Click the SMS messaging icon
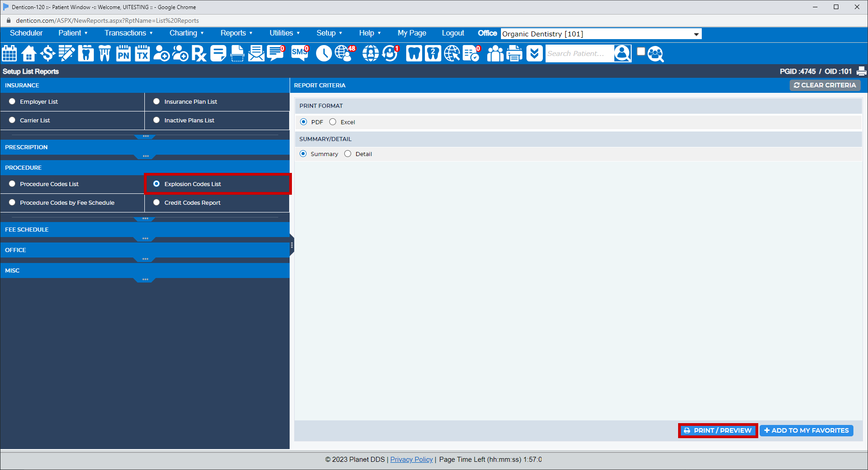The width and height of the screenshot is (868, 470). click(x=299, y=53)
